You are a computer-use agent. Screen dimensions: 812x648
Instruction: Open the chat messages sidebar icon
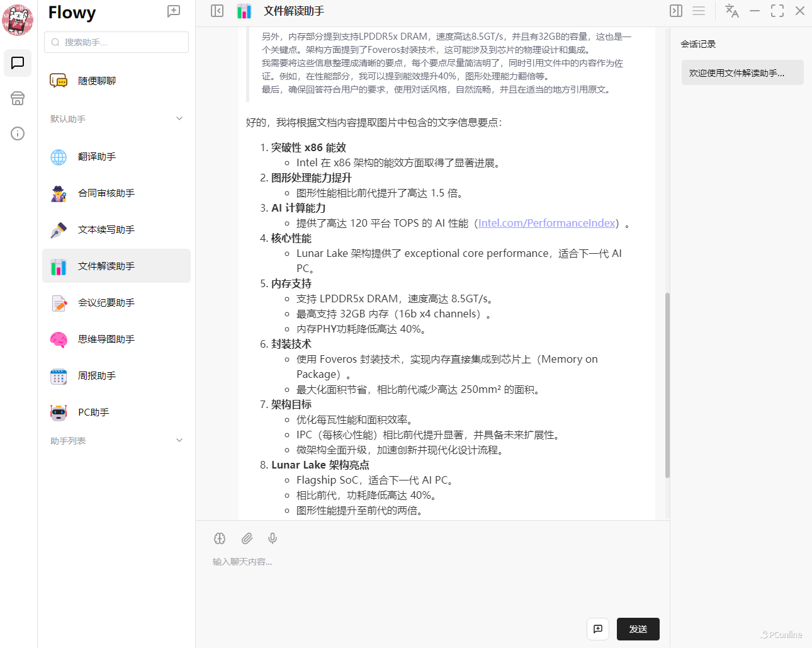tap(18, 63)
